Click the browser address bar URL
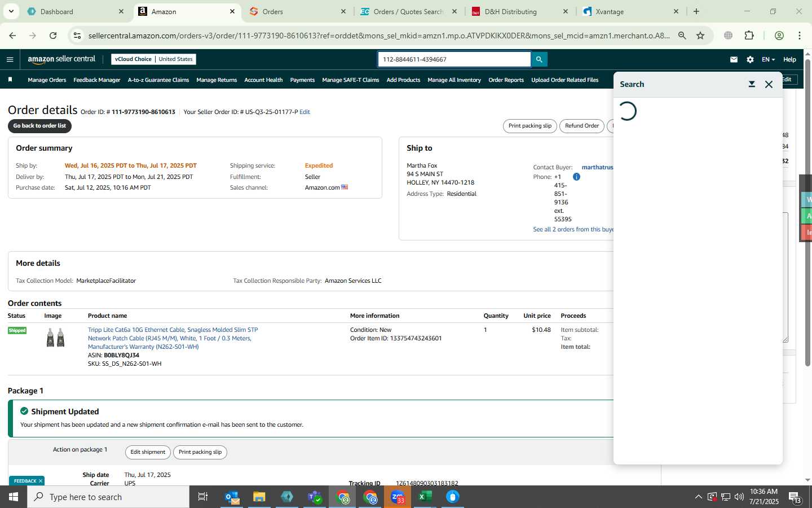 point(379,36)
